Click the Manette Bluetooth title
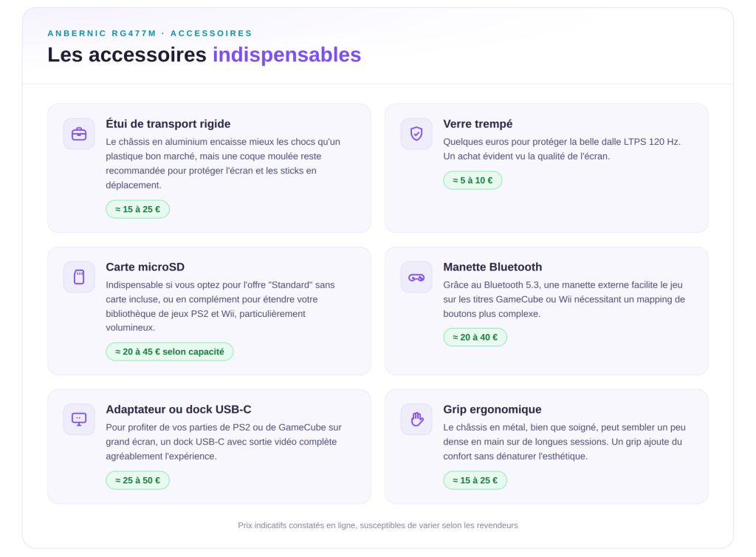This screenshot has width=756, height=557. tap(492, 267)
